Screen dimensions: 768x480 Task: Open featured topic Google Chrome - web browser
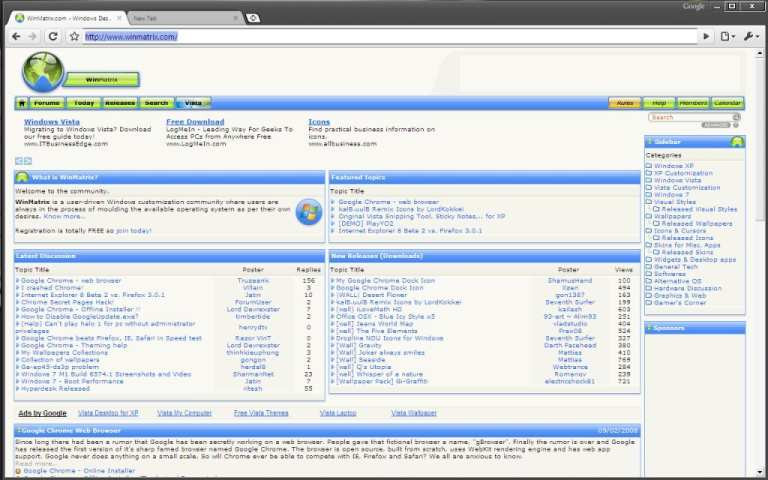click(388, 202)
